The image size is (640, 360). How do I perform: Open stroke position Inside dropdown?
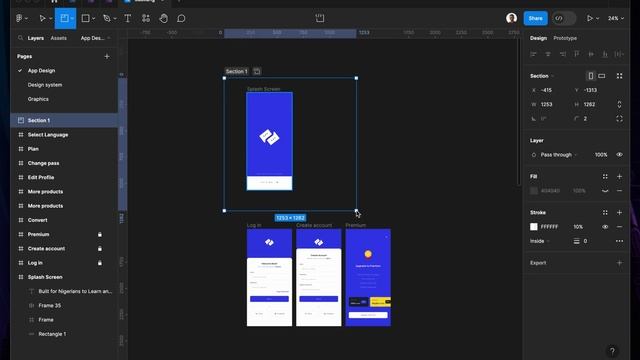coord(540,241)
